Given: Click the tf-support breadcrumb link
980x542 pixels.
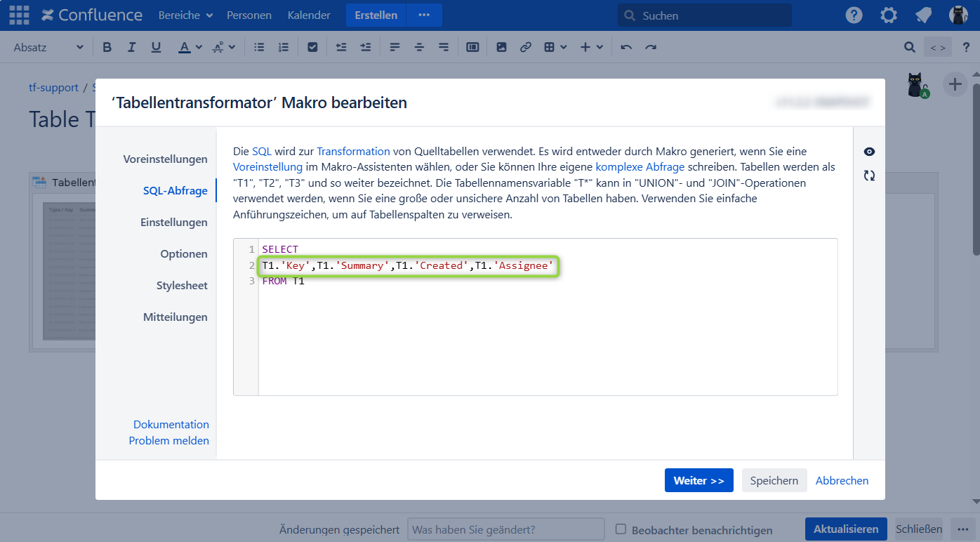Looking at the screenshot, I should (53, 88).
